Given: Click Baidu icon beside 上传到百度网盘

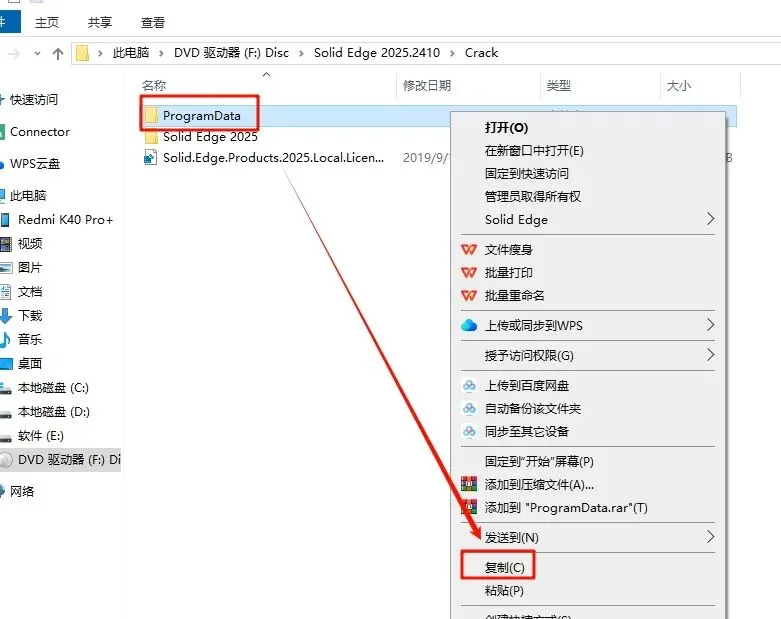Looking at the screenshot, I should 469,385.
